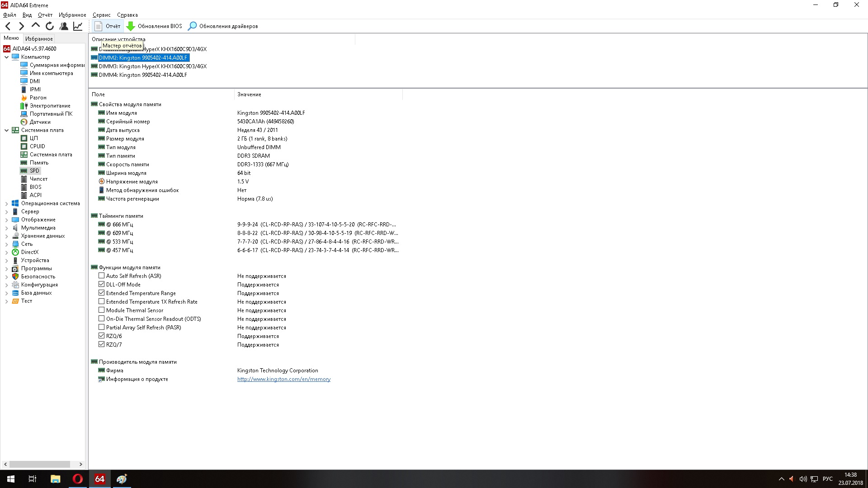Click the up-level arrow icon
Screen dimensions: 868x488
tap(36, 26)
